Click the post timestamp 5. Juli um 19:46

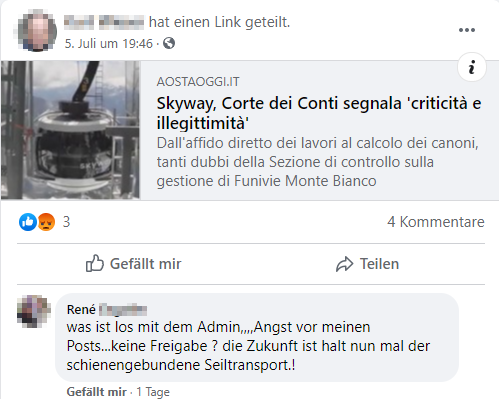[x=109, y=44]
